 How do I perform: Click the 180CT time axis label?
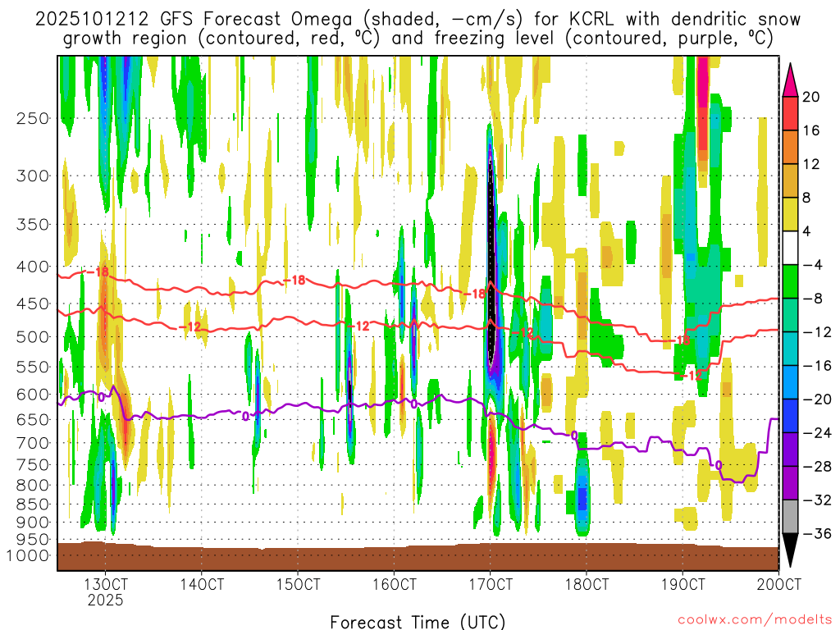(x=587, y=584)
